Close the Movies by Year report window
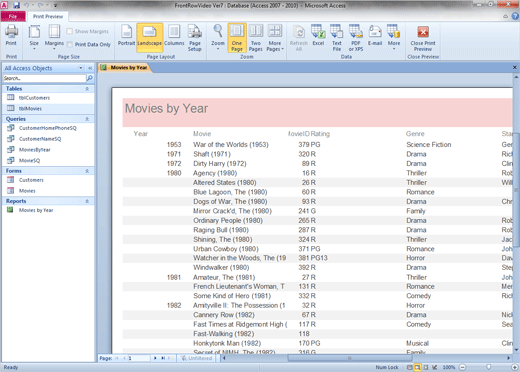The height and width of the screenshot is (372, 520). [x=515, y=67]
